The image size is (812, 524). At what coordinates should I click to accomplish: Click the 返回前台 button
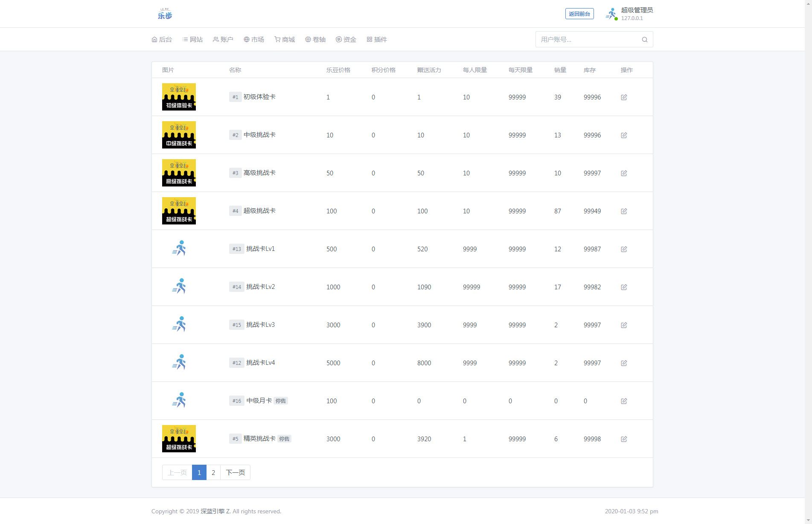(579, 14)
